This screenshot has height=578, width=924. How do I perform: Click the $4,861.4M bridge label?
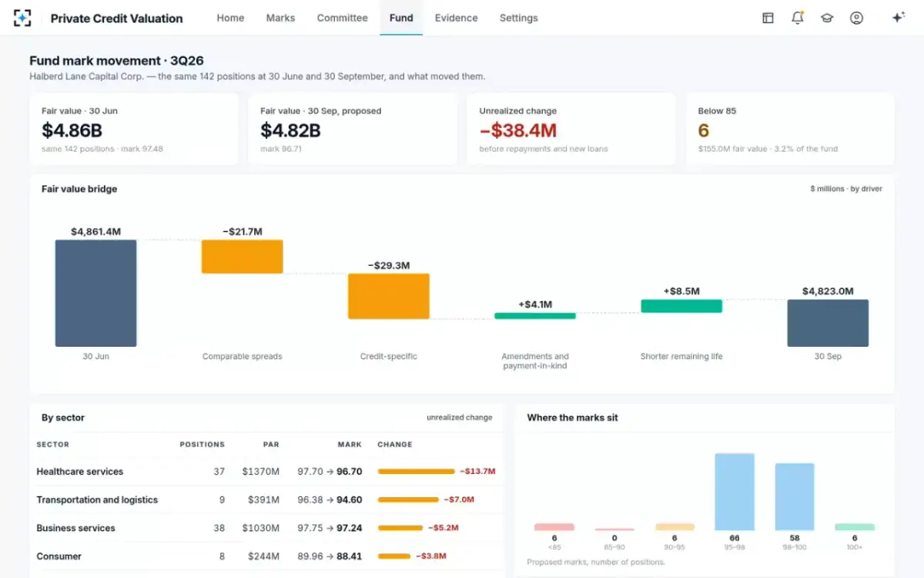point(95,231)
